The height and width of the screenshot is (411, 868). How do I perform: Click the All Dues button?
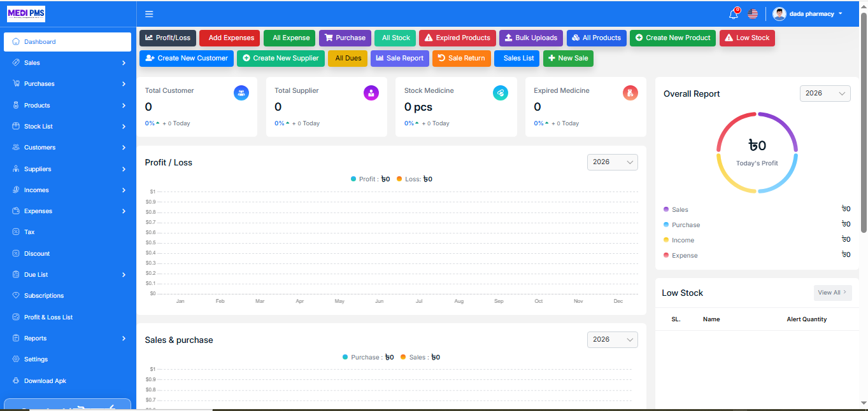(x=348, y=59)
